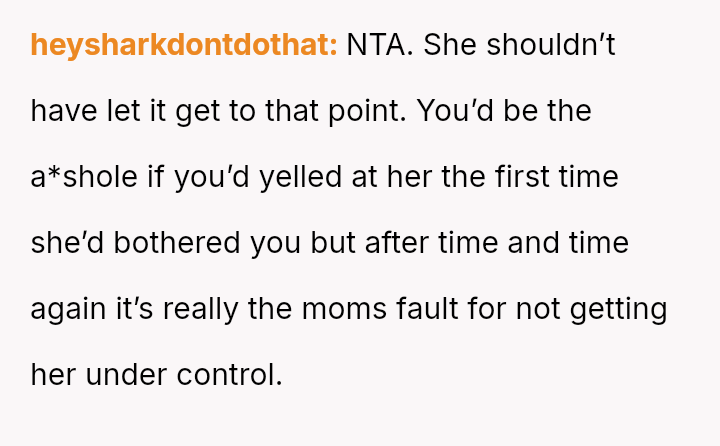
Task: Click the word 'again' starting the fifth line
Action: [x=68, y=309]
